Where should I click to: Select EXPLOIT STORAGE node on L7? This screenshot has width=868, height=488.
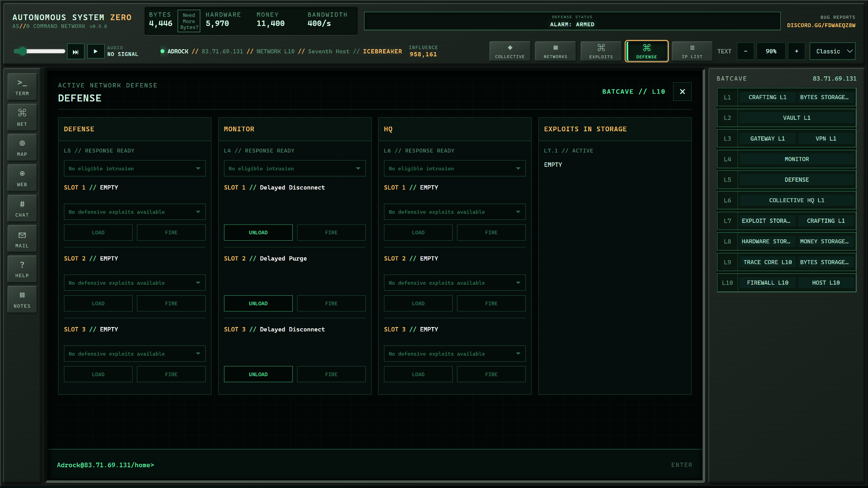[x=768, y=221]
